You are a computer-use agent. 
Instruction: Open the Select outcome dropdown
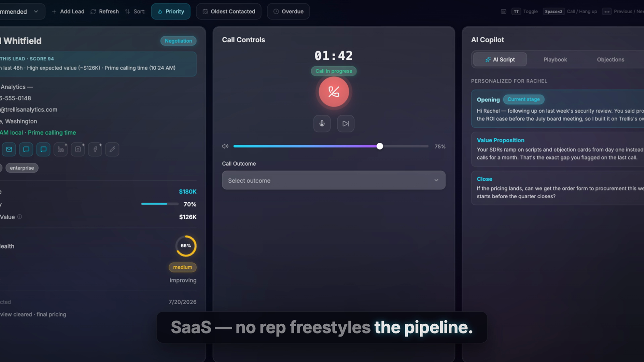pyautogui.click(x=334, y=180)
